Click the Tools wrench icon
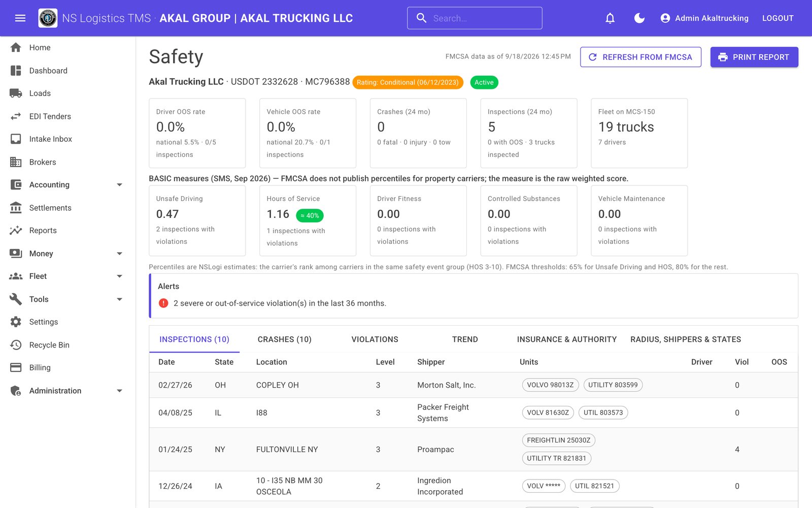This screenshot has width=812, height=508. pos(16,299)
